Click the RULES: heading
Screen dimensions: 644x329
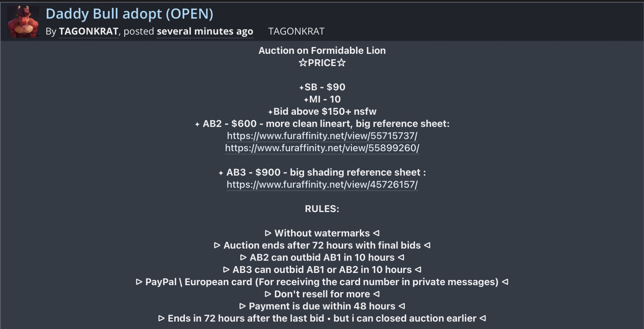point(322,209)
